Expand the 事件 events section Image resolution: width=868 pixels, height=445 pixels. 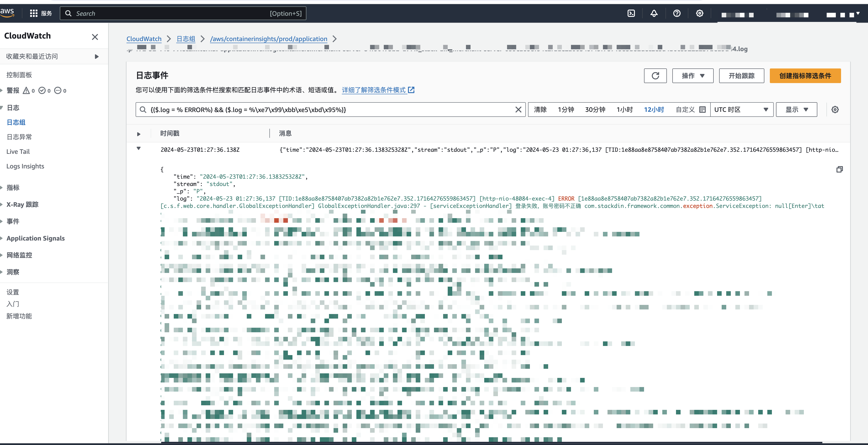(x=2, y=221)
